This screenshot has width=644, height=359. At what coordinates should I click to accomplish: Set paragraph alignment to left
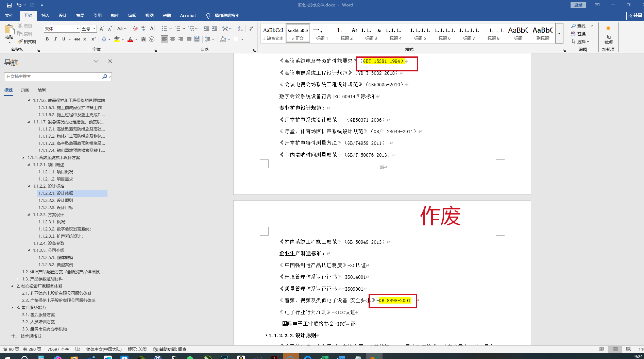pos(165,39)
